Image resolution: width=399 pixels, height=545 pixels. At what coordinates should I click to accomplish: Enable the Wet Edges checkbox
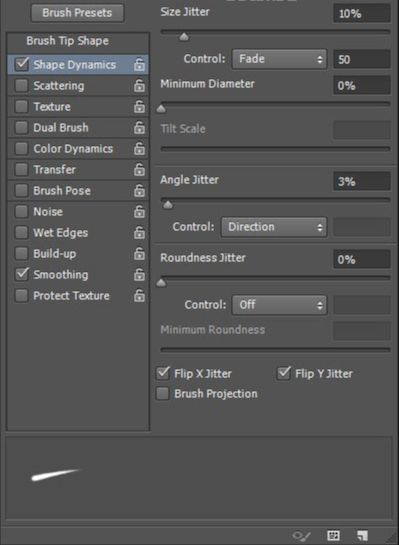22,233
